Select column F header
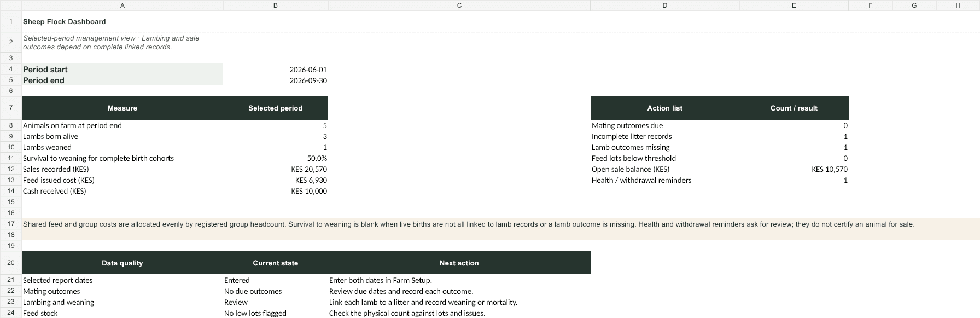 point(871,5)
